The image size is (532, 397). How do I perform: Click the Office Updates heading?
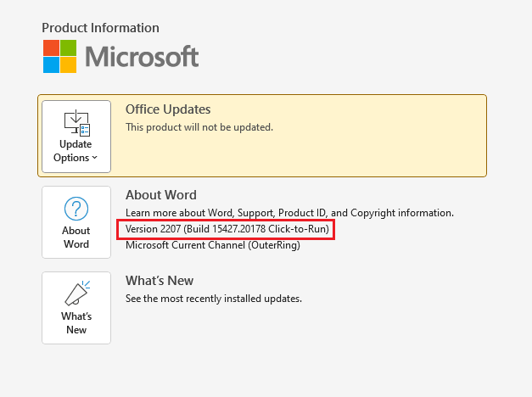point(168,109)
